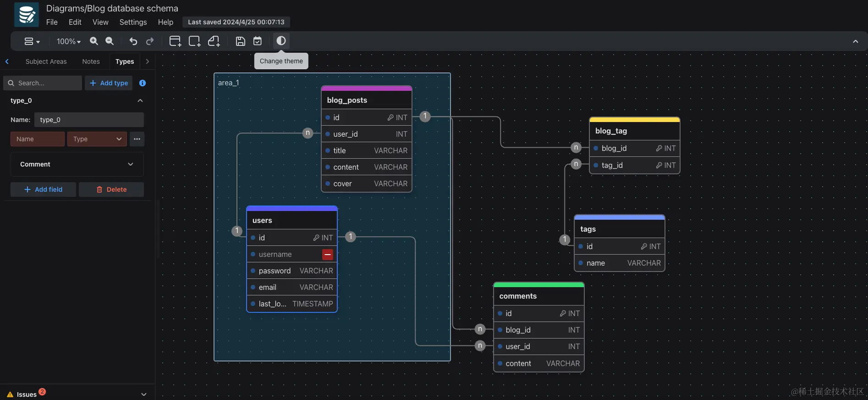Click the blog_id field in blog_tag table

point(635,148)
